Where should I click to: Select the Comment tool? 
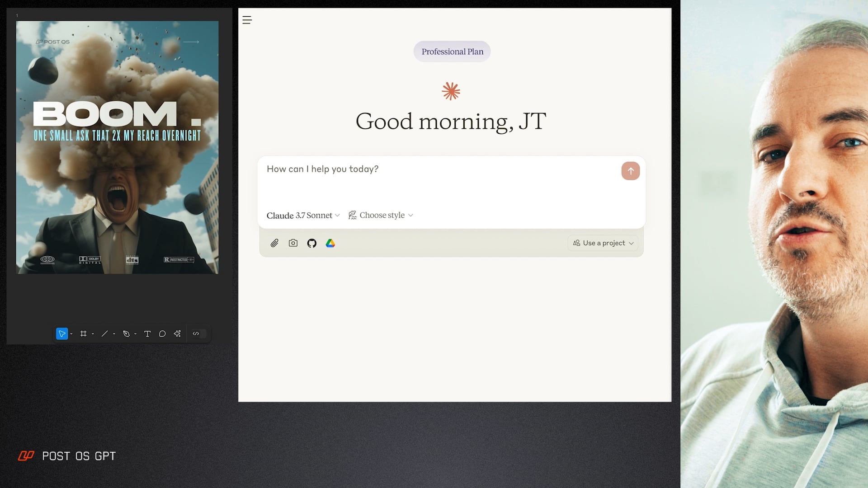[162, 334]
